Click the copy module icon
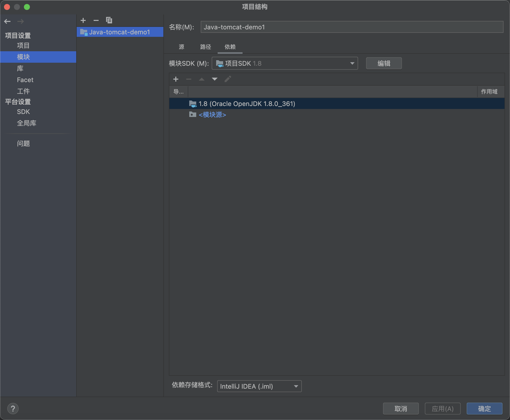 [109, 20]
